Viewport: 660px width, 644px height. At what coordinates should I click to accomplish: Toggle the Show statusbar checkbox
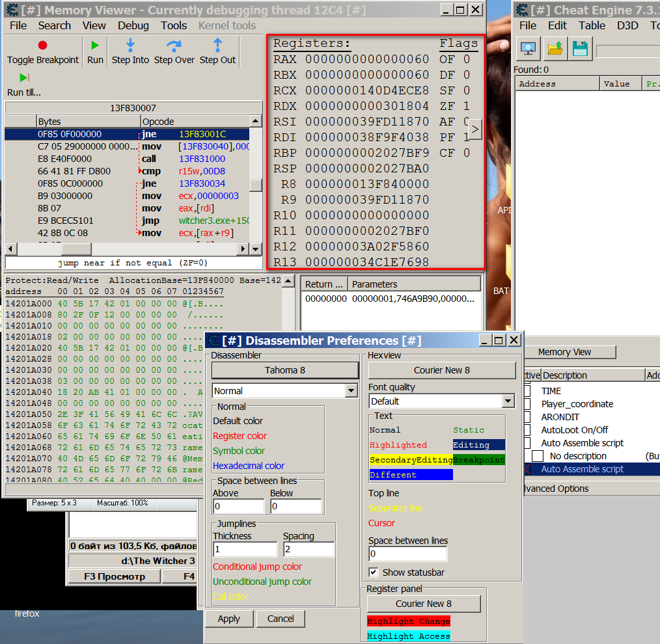[374, 572]
